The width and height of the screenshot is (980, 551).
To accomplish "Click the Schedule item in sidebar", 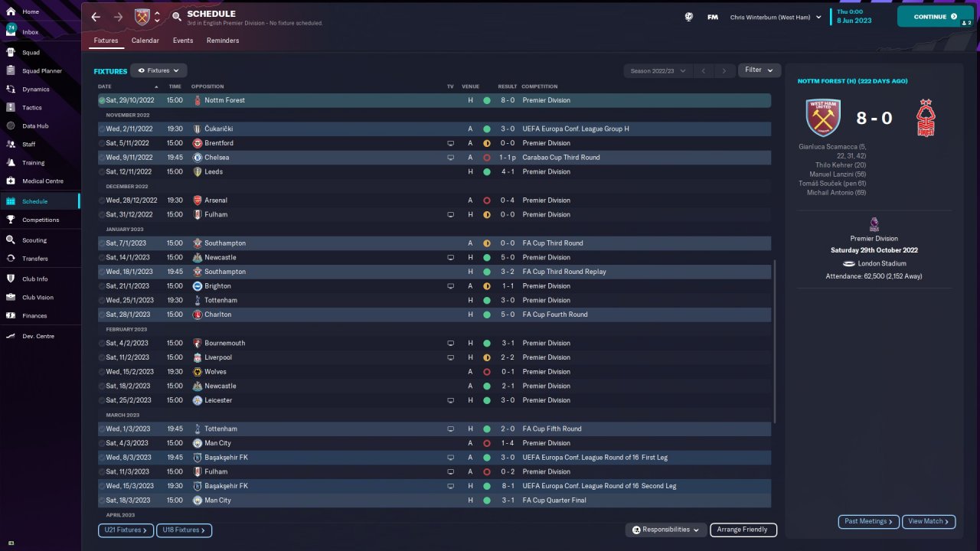I will pyautogui.click(x=41, y=201).
